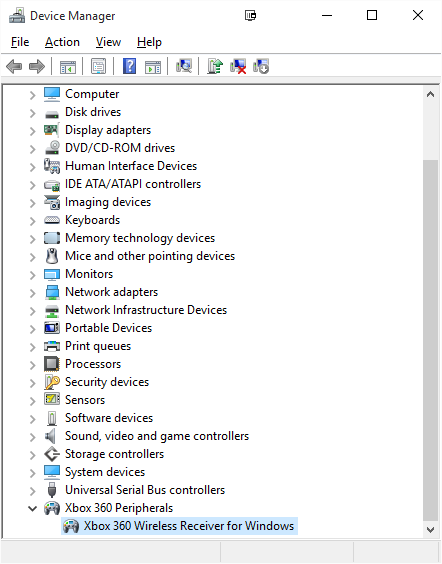Click the Back arrow toolbar icon

click(14, 67)
